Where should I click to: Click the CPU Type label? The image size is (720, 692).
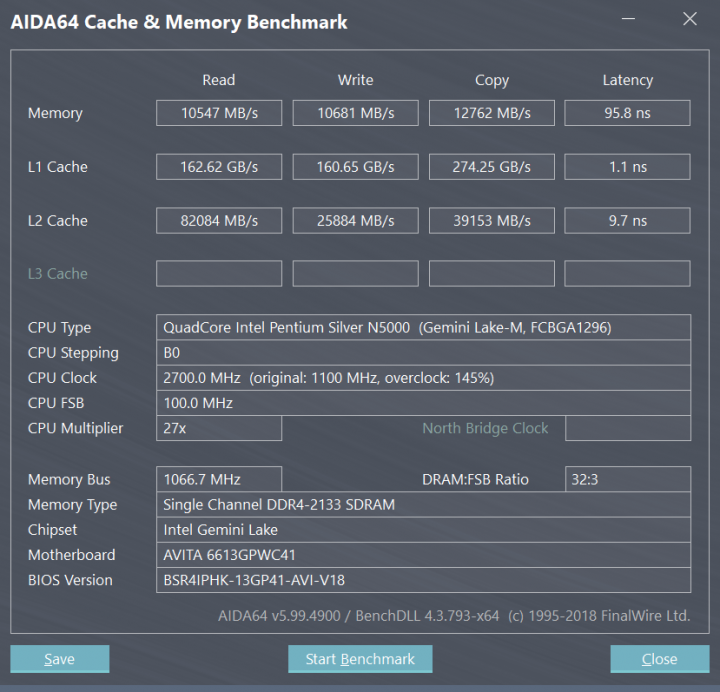click(x=59, y=328)
